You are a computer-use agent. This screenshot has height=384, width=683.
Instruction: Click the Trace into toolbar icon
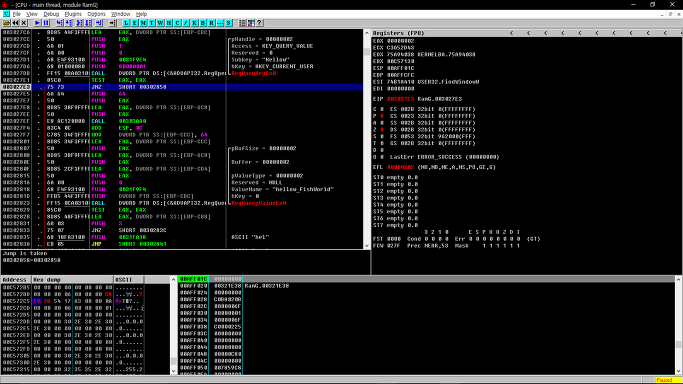tap(80, 23)
